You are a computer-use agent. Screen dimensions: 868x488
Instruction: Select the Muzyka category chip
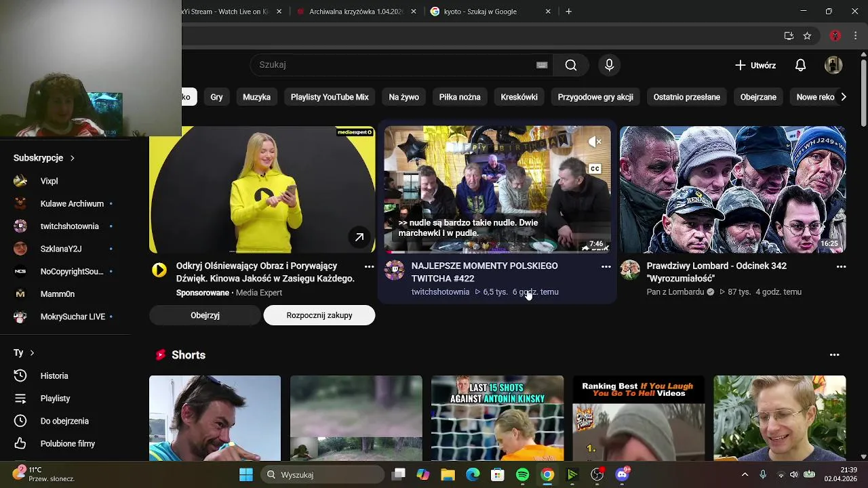point(256,97)
